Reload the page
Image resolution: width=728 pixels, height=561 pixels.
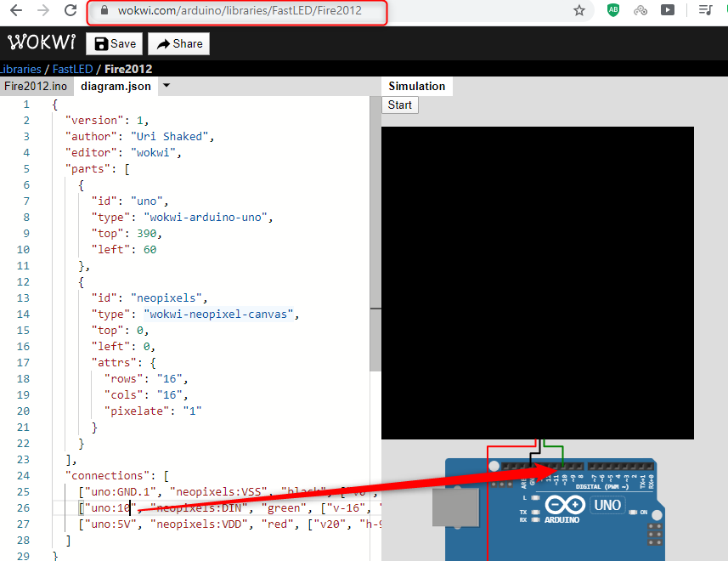pos(70,10)
